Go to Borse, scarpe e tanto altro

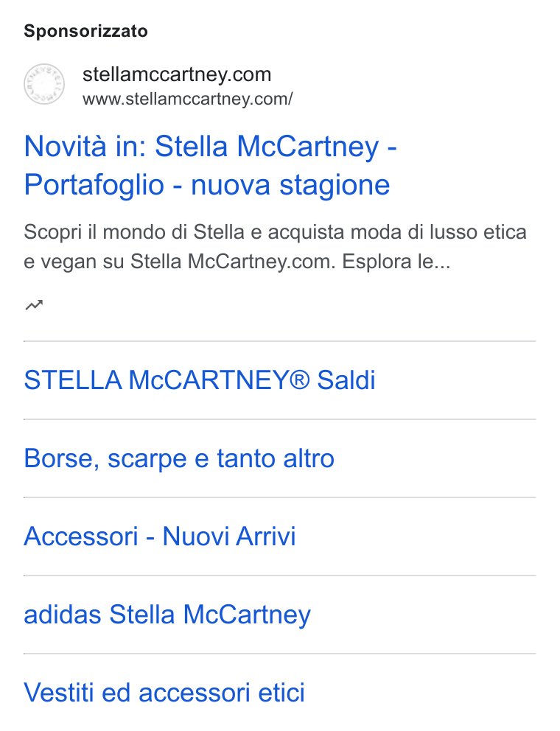tap(179, 458)
